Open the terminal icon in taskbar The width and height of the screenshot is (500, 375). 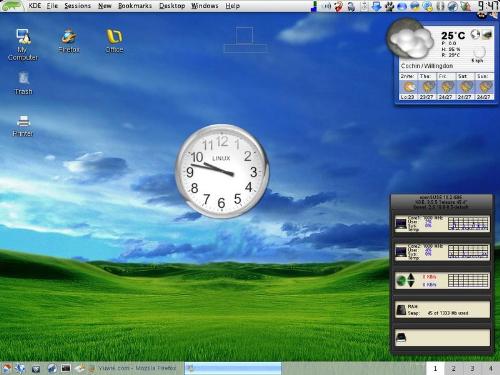click(66, 368)
